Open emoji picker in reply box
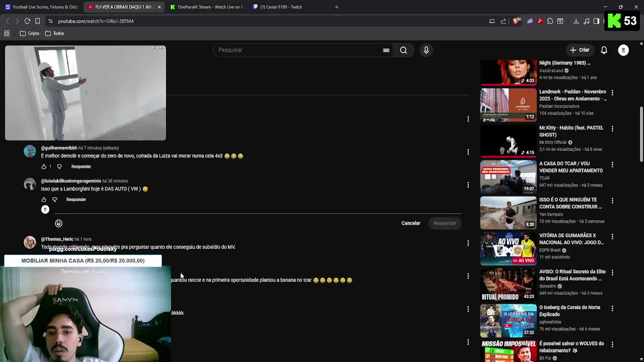The image size is (644, 362). coord(59,223)
